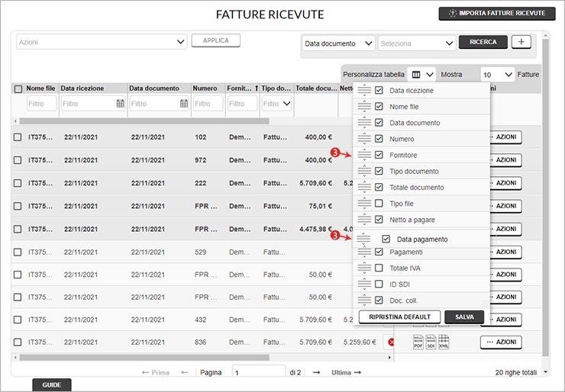Click the sort arrow on Fornitore column header
This screenshot has height=392, width=565.
(257, 88)
